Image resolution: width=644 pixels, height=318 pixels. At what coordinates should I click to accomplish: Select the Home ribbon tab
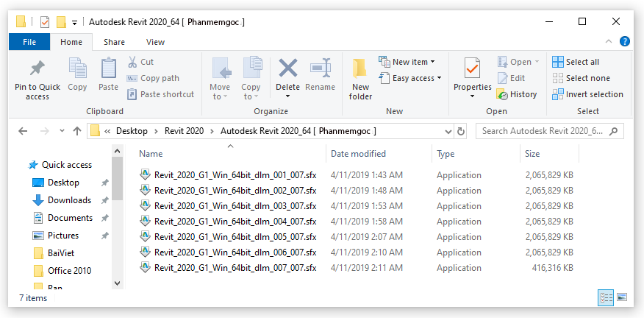tap(71, 42)
